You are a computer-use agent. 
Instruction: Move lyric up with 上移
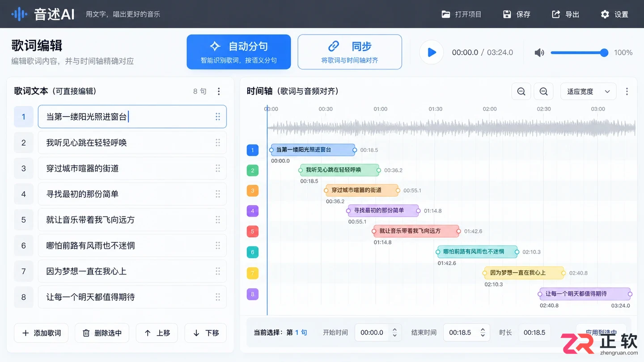click(x=157, y=333)
